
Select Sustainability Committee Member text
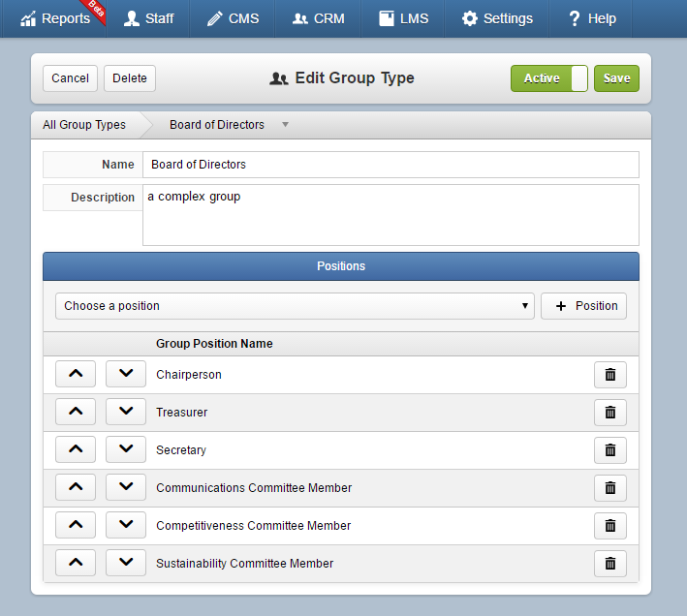[245, 564]
